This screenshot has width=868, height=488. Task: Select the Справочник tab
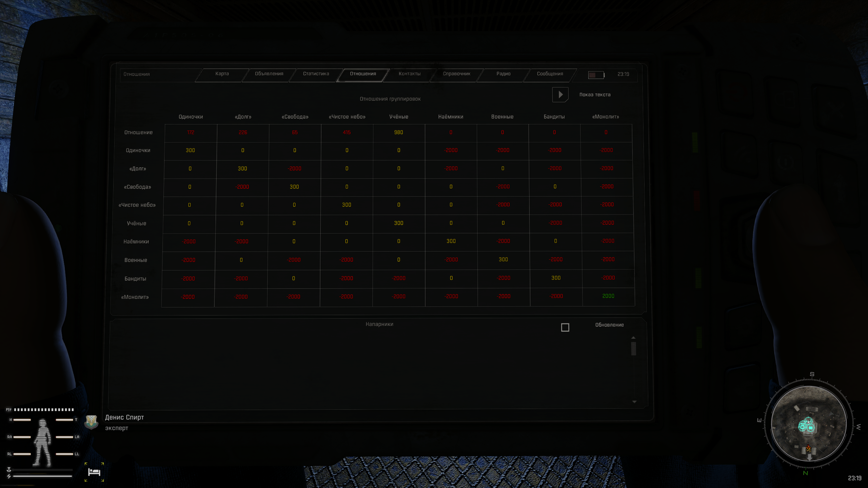click(456, 74)
